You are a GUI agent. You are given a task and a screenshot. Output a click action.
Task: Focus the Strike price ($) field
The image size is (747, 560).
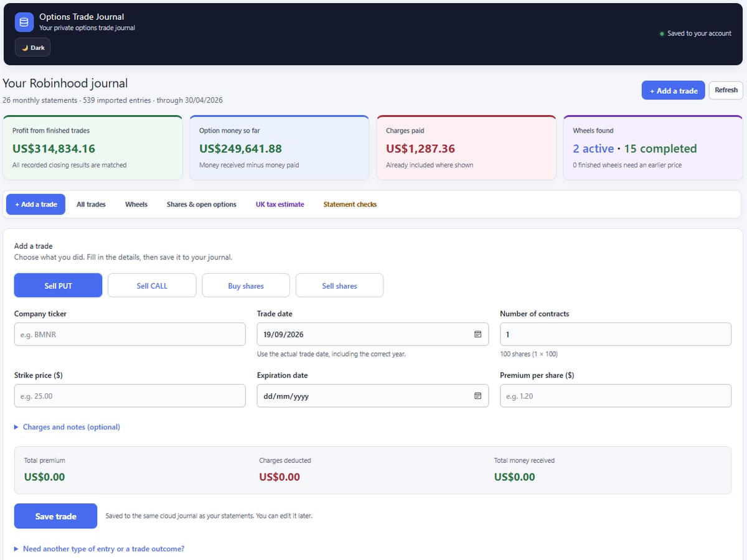tap(130, 396)
